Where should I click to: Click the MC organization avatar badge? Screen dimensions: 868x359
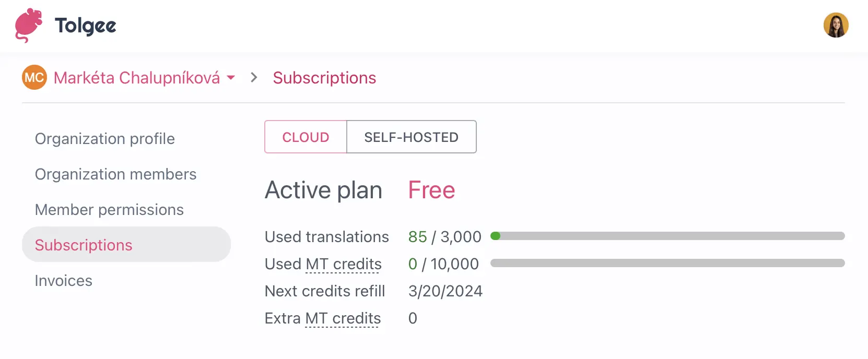[33, 77]
